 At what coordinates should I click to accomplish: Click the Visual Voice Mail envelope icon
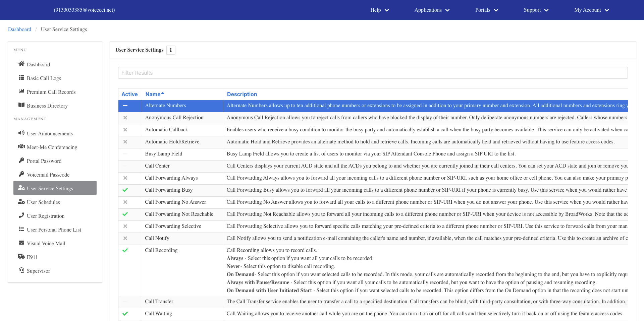point(21,243)
